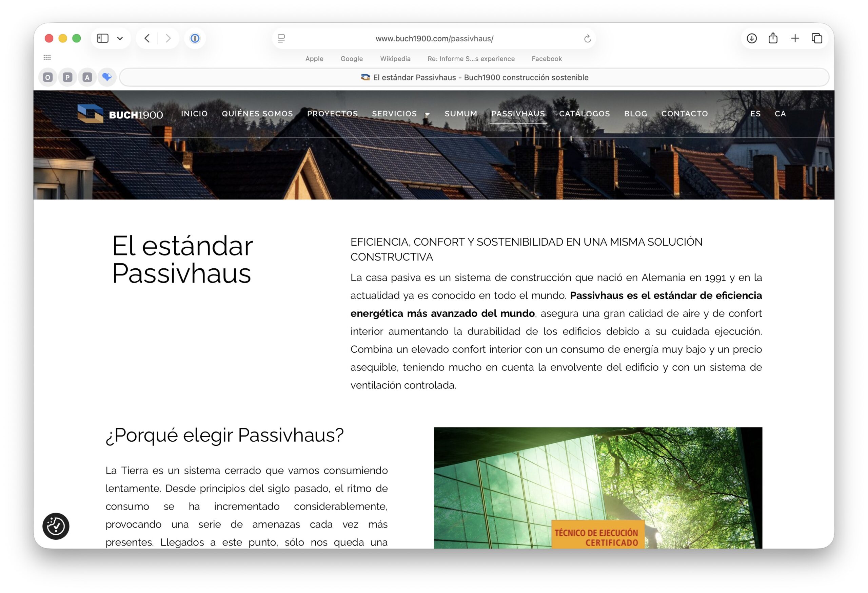Go back to the previous page

coord(147,38)
